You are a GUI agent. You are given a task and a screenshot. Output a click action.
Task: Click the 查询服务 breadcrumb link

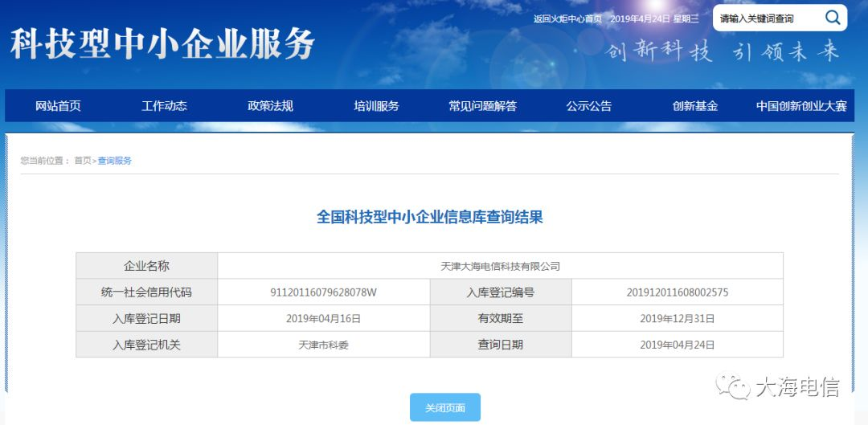click(x=115, y=161)
